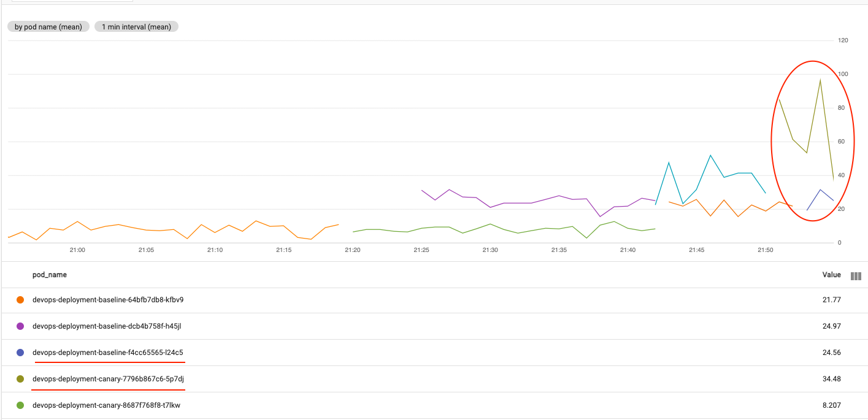Sort by the pod_name column header

[50, 275]
